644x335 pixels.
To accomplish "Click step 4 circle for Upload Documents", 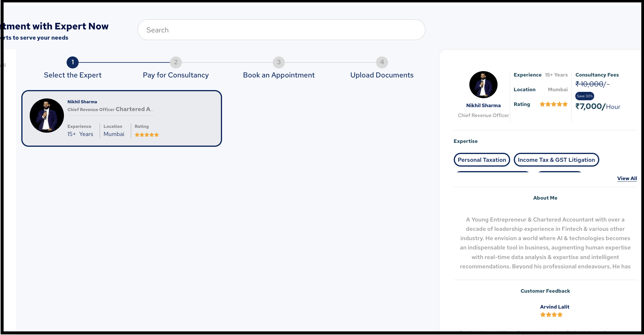I will pyautogui.click(x=382, y=62).
